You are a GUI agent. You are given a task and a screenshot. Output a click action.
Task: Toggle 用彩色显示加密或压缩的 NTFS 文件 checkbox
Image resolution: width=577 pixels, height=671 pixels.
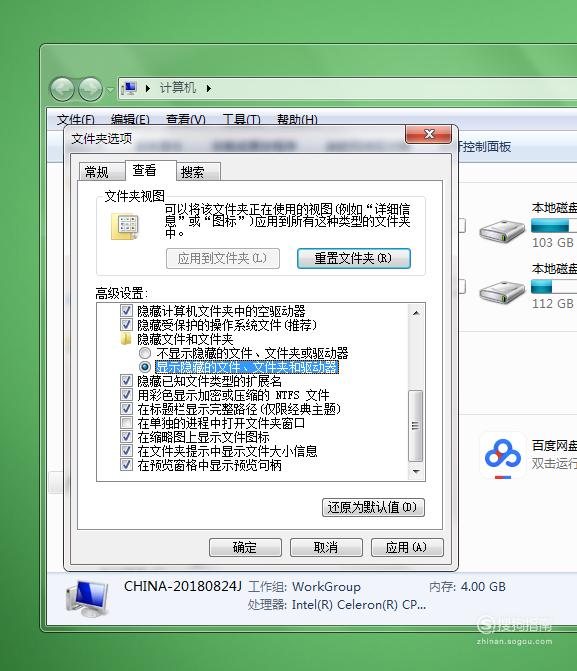click(x=126, y=395)
